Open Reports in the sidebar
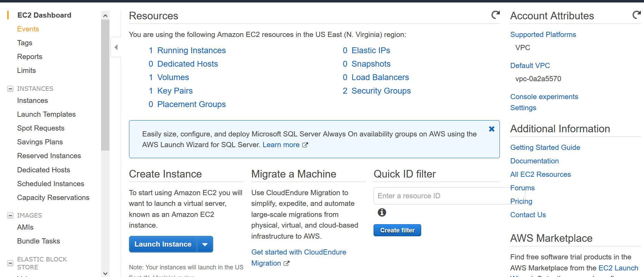The width and height of the screenshot is (644, 277). tap(30, 57)
